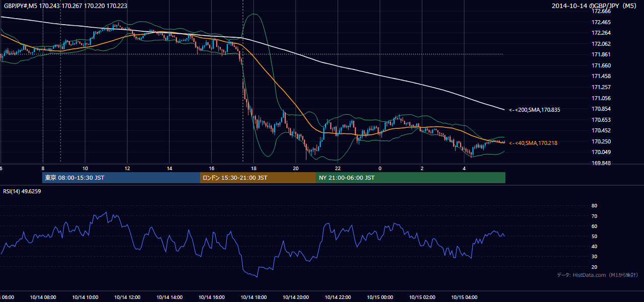Viewport: 644px width, 302px height.
Task: Click the 10/14 18:00 time axis label
Action: pos(254,297)
